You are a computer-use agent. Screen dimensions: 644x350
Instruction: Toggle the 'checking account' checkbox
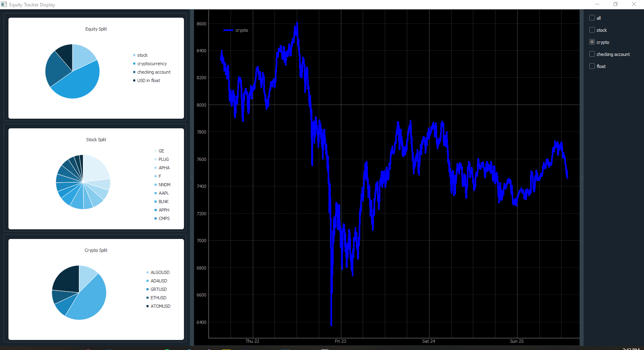coord(592,54)
